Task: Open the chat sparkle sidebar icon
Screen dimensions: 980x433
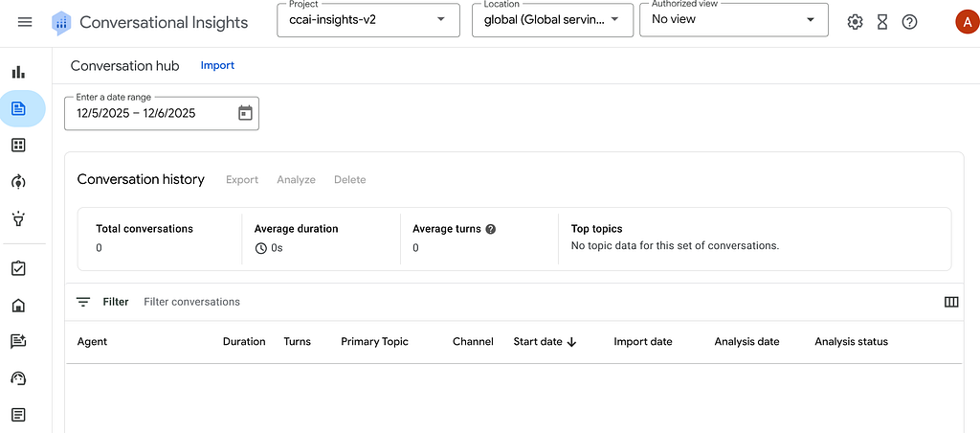Action: [x=19, y=342]
